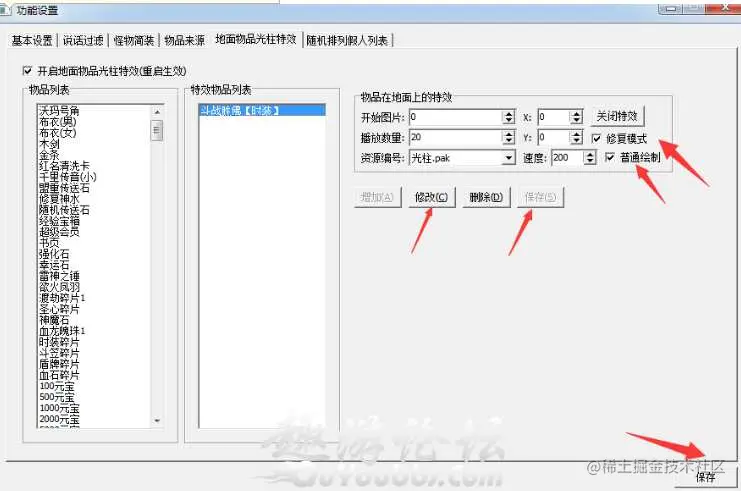
Task: Select 神魔石 in the item list
Action: click(x=54, y=319)
